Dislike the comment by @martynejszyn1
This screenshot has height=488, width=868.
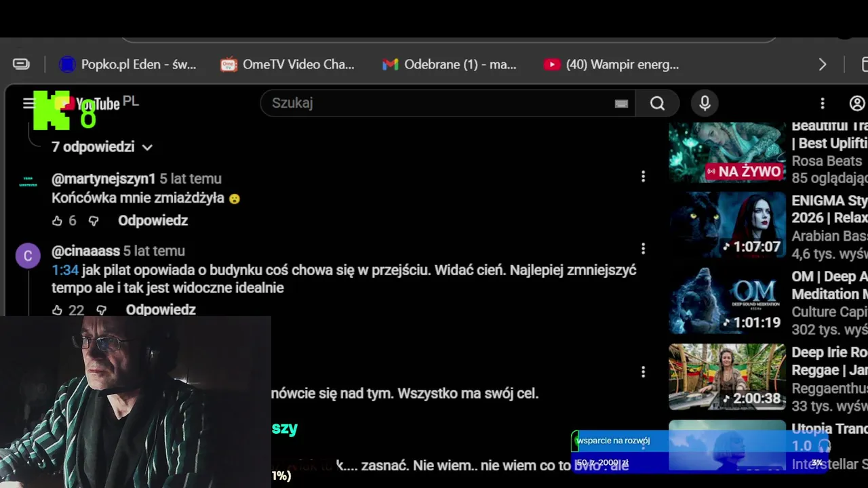click(94, 220)
